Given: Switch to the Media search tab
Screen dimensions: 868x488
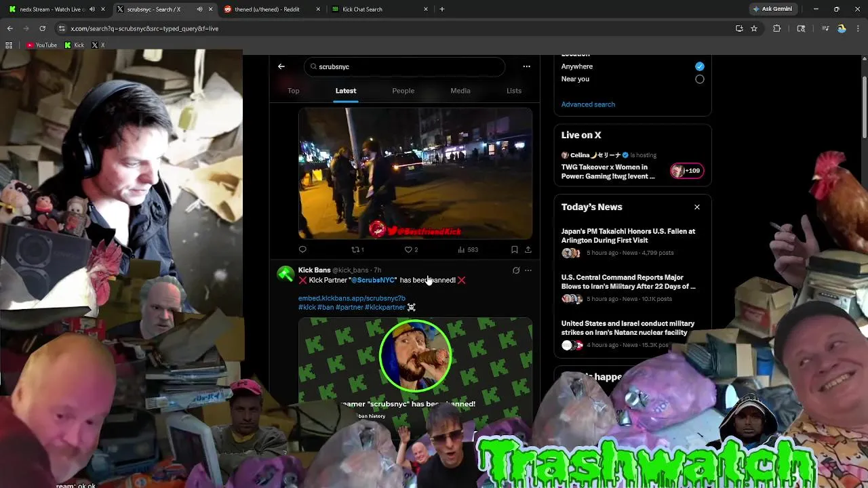Looking at the screenshot, I should (460, 91).
